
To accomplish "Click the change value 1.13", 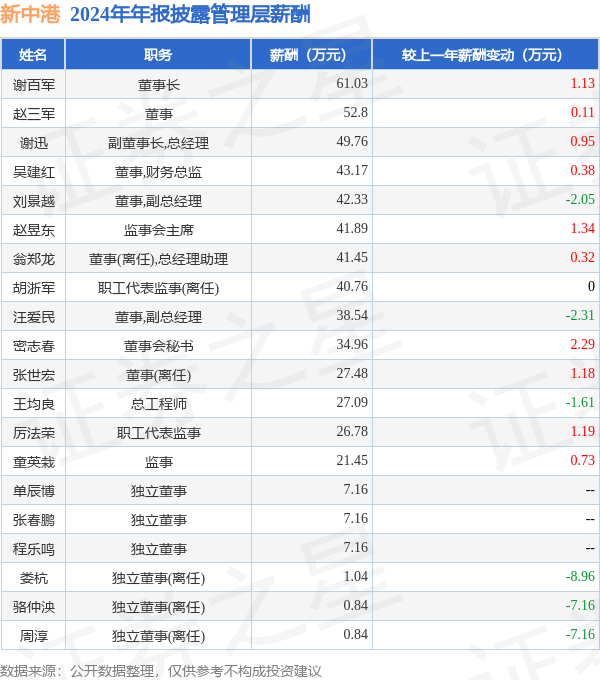I will (x=583, y=83).
